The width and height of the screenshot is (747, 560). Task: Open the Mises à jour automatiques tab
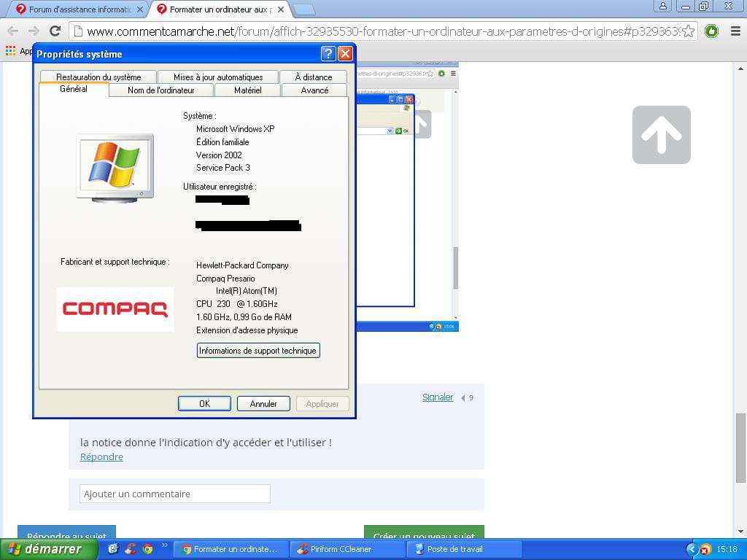(218, 77)
